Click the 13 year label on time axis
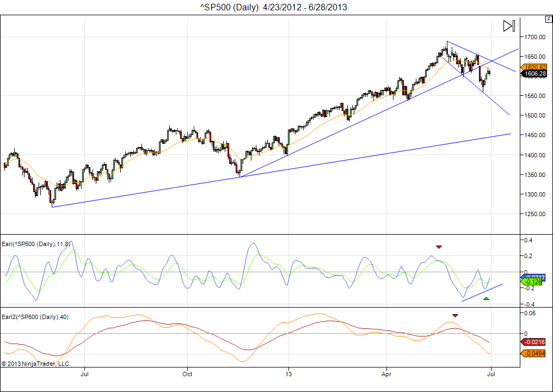 point(289,374)
